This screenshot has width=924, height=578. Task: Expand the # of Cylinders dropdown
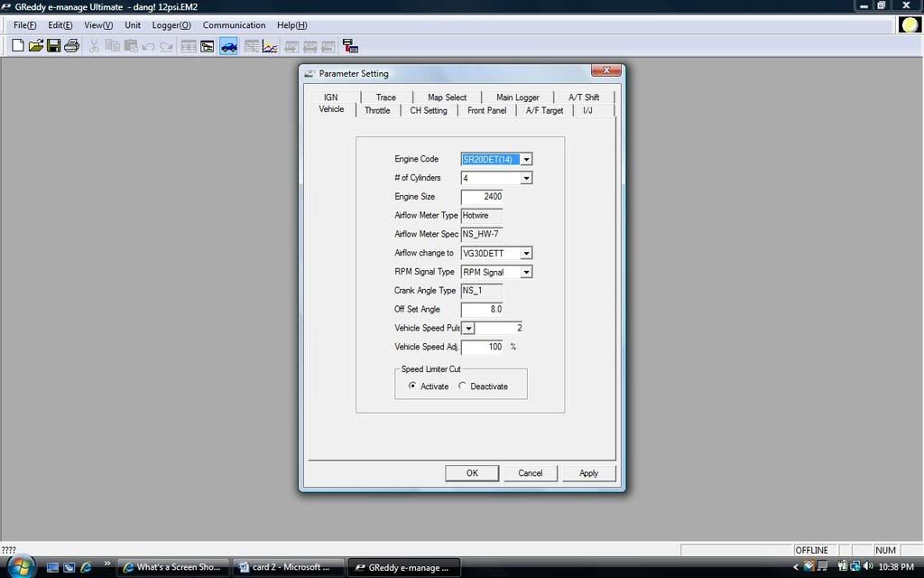tap(526, 178)
